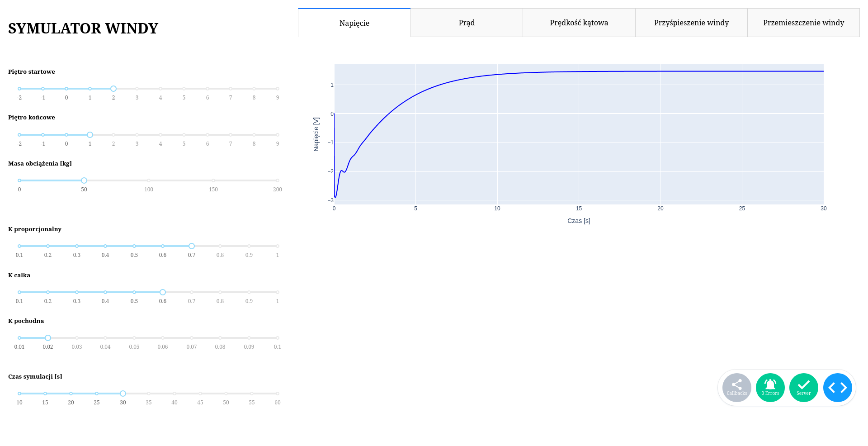Set K całka slider to 0.2
868x446 pixels.
pos(48,292)
